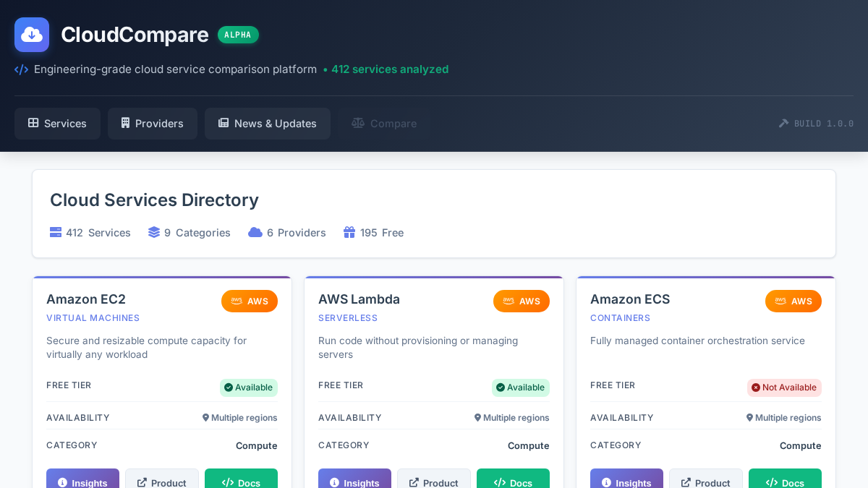Click the Available free tier badge on Amazon EC2
The width and height of the screenshot is (868, 488).
(249, 388)
